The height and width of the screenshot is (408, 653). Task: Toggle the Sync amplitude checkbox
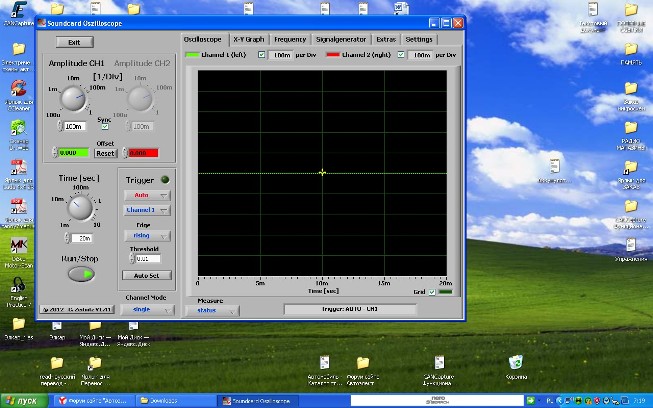click(105, 127)
